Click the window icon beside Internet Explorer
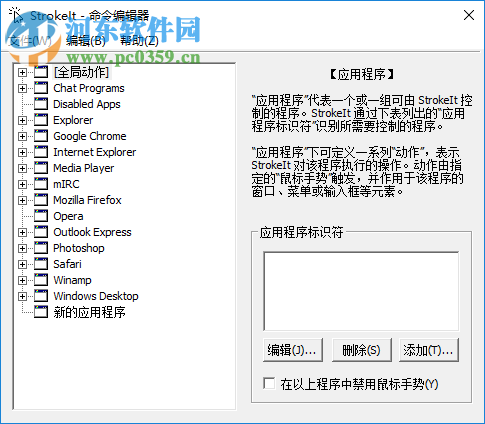The width and height of the screenshot is (485, 424). click(41, 152)
